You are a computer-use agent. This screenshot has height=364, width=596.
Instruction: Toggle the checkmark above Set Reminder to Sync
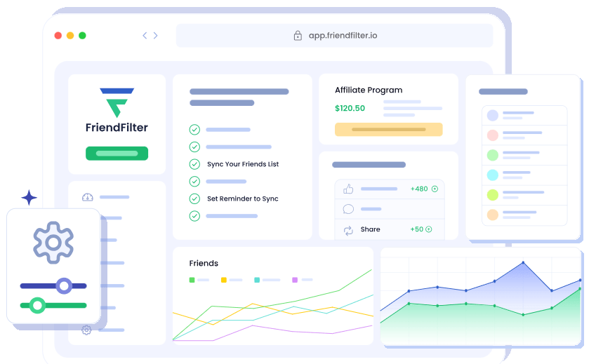[194, 182]
